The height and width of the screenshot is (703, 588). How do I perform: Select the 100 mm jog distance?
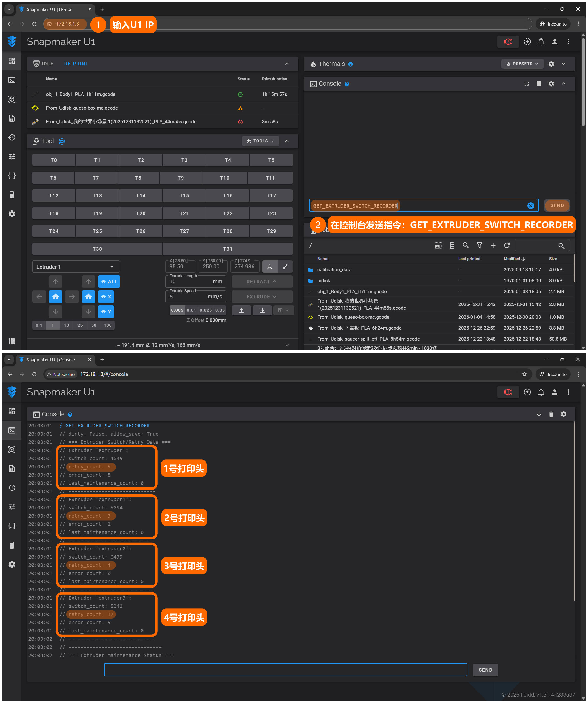click(x=108, y=325)
